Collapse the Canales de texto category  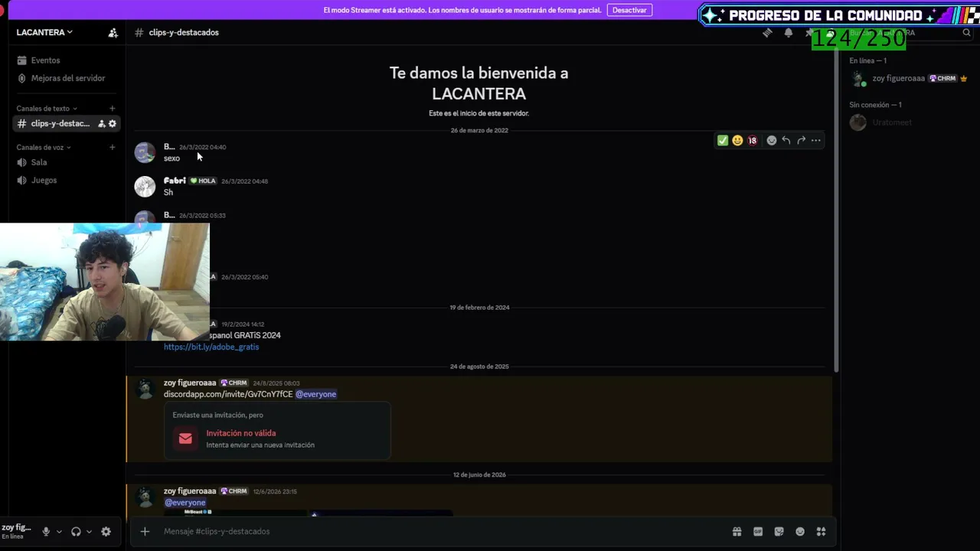pyautogui.click(x=47, y=109)
